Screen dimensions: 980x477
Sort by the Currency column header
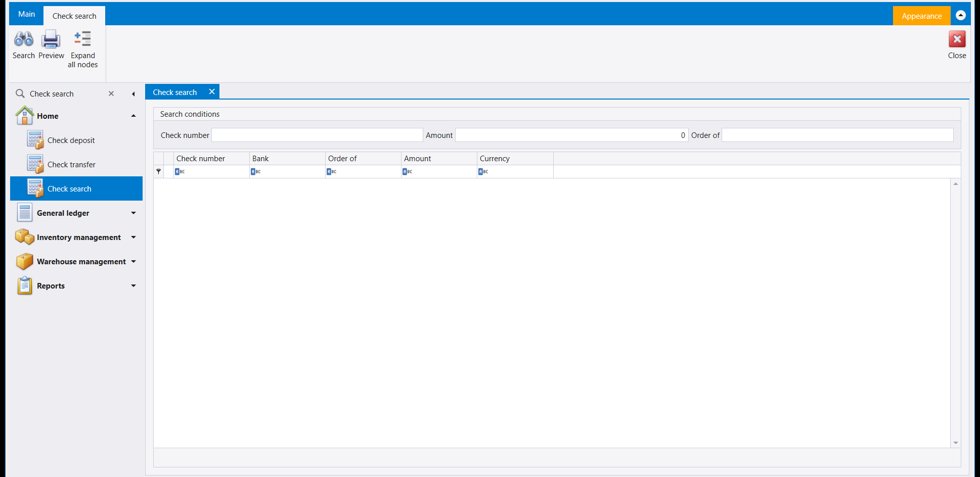click(515, 158)
